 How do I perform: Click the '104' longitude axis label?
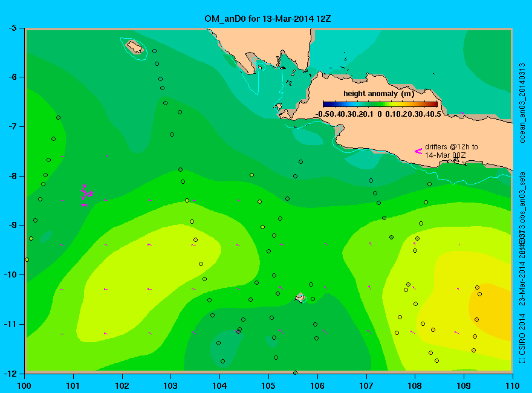[x=219, y=386]
